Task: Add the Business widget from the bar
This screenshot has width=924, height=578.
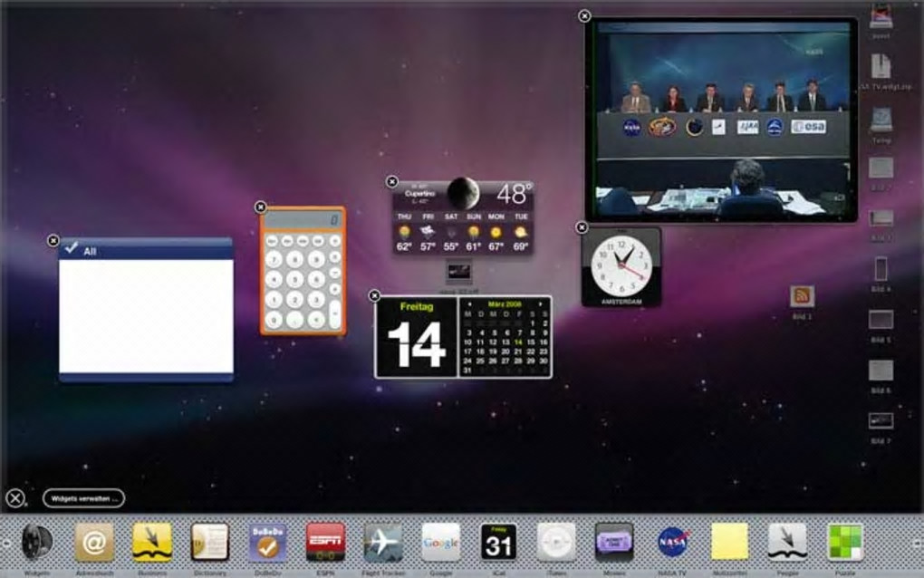Action: click(152, 542)
